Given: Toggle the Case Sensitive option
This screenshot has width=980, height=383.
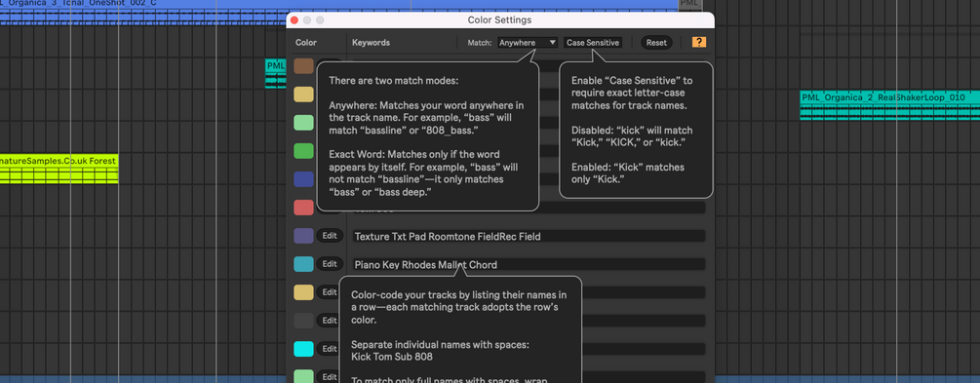Looking at the screenshot, I should 593,43.
